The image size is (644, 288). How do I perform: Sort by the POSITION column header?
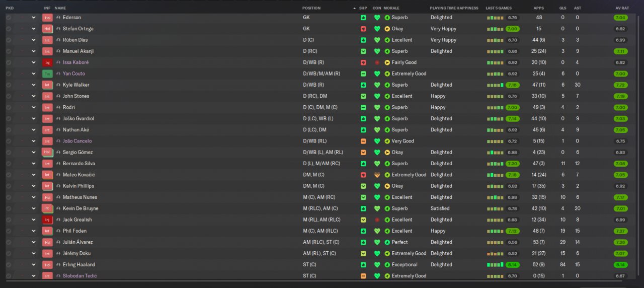311,8
